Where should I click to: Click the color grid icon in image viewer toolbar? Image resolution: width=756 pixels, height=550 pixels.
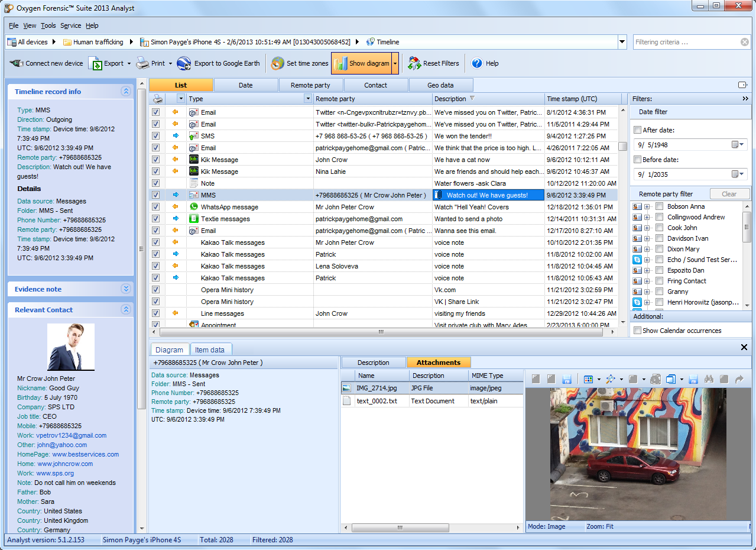point(588,379)
